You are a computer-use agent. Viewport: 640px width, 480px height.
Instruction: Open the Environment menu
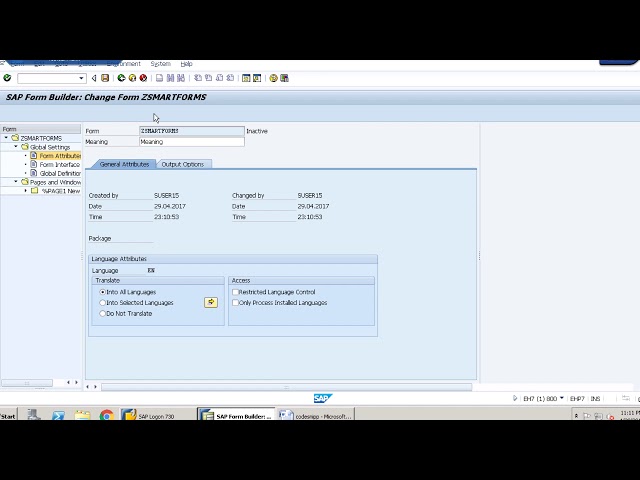(123, 64)
